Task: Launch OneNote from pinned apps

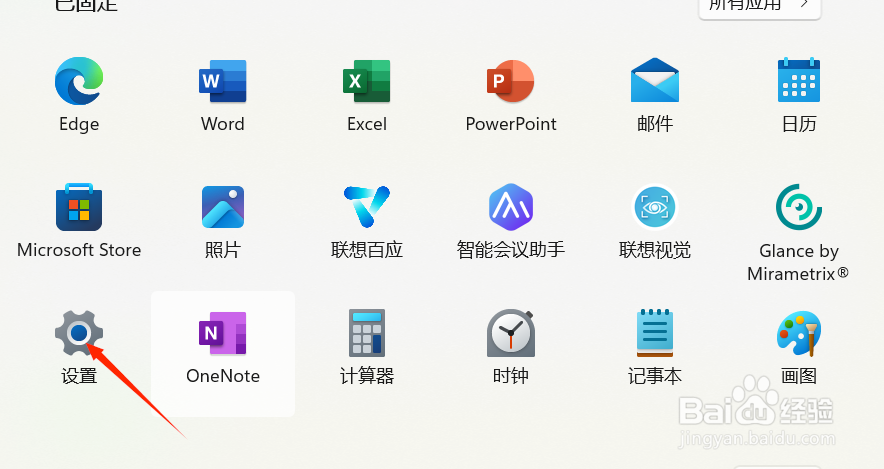Action: click(x=223, y=333)
